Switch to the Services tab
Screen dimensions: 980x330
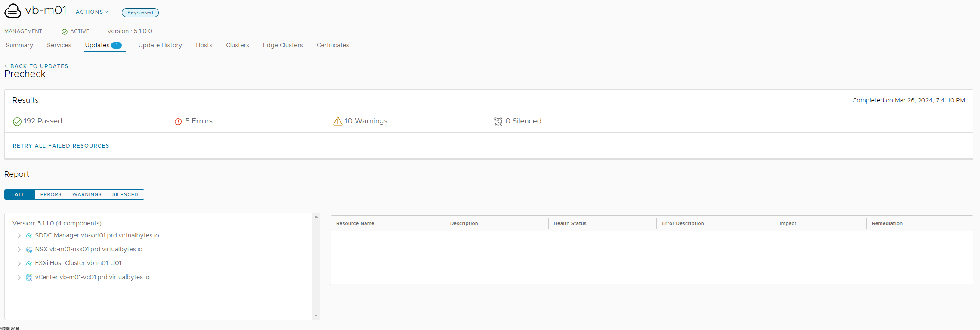(x=59, y=45)
